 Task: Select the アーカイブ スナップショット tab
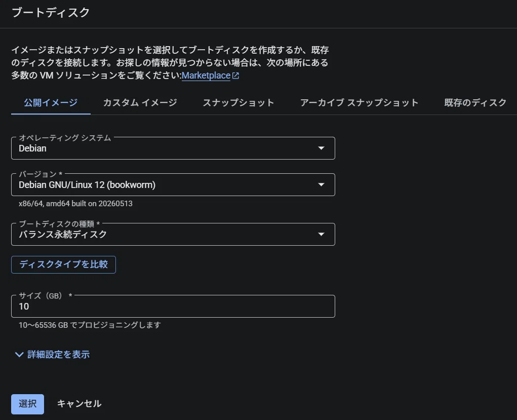359,103
